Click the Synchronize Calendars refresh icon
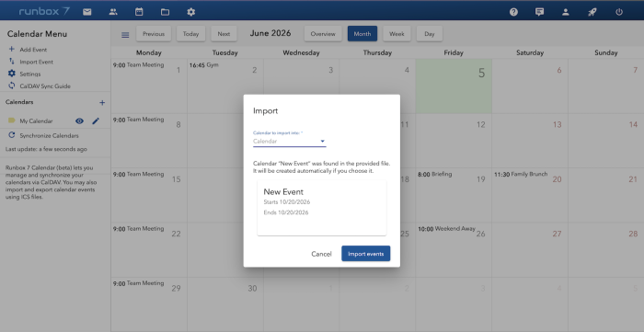 tap(11, 135)
